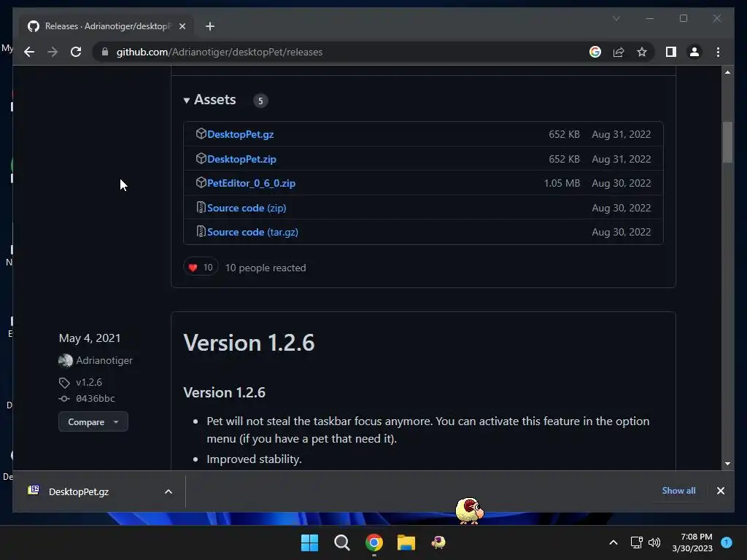The width and height of the screenshot is (747, 560).
Task: Open the Version 1.2.6 release title
Action: click(x=249, y=343)
